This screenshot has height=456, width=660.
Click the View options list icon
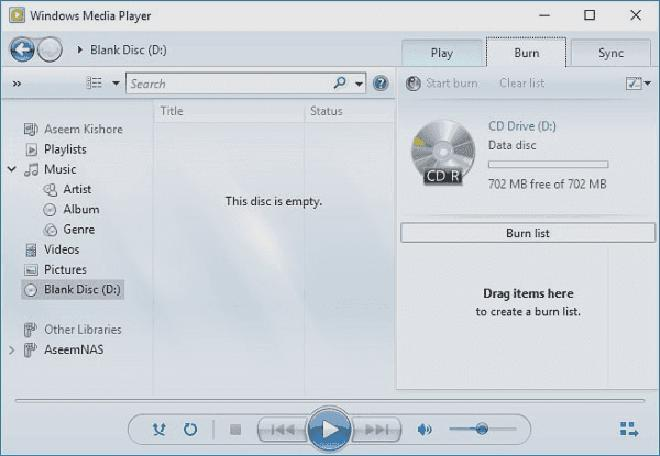[x=94, y=83]
